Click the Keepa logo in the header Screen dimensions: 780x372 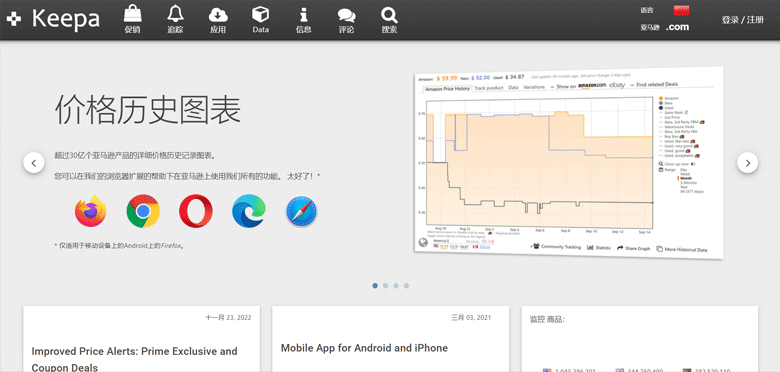click(53, 19)
